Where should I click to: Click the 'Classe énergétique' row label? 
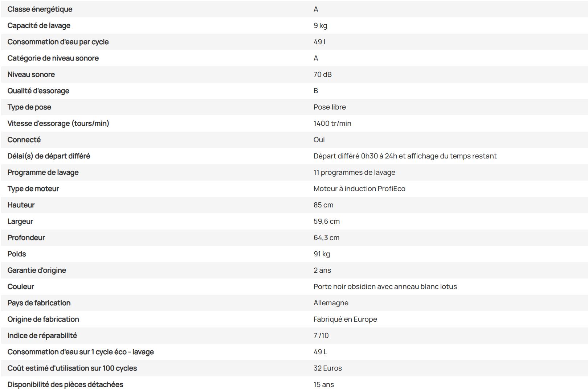pos(40,9)
